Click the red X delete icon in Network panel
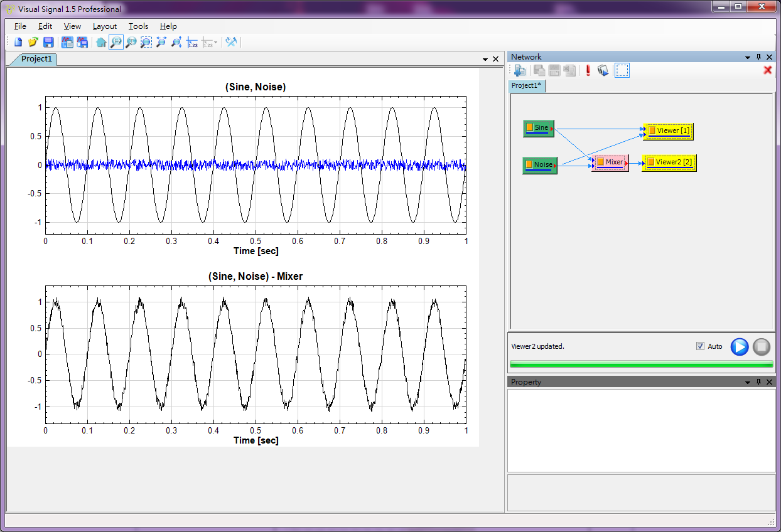Image resolution: width=781 pixels, height=532 pixels. coord(767,70)
